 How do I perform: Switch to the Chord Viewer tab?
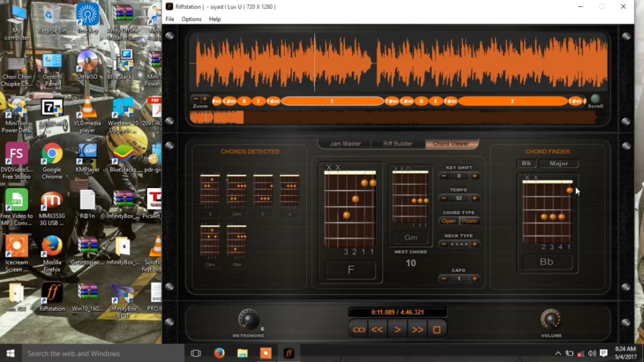click(x=451, y=144)
